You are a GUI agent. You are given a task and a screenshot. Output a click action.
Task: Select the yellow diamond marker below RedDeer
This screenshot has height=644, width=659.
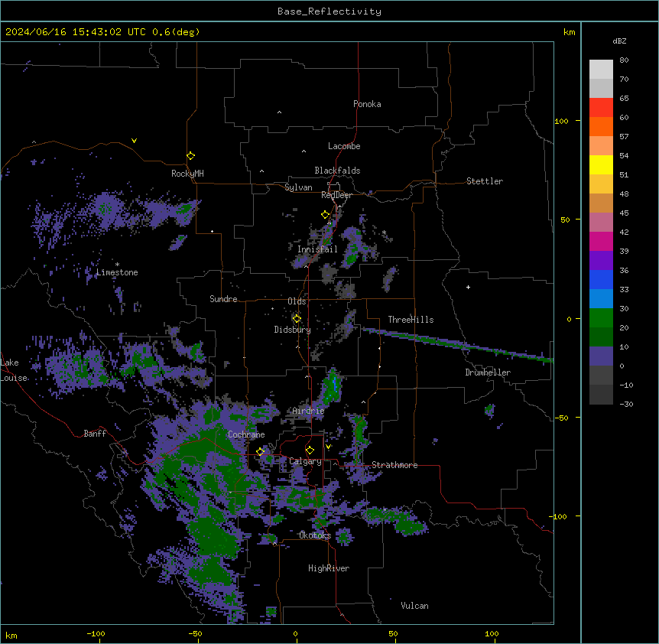pos(325,215)
